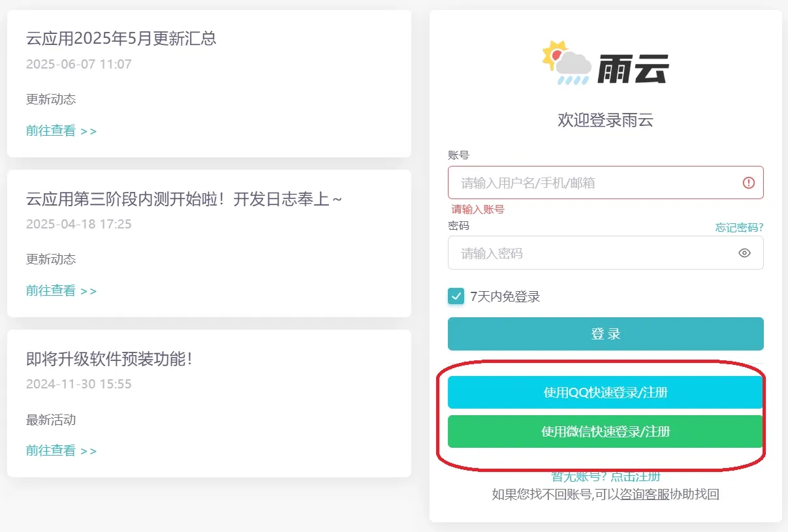Show the password using the eye icon
The height and width of the screenshot is (532, 788).
point(745,253)
